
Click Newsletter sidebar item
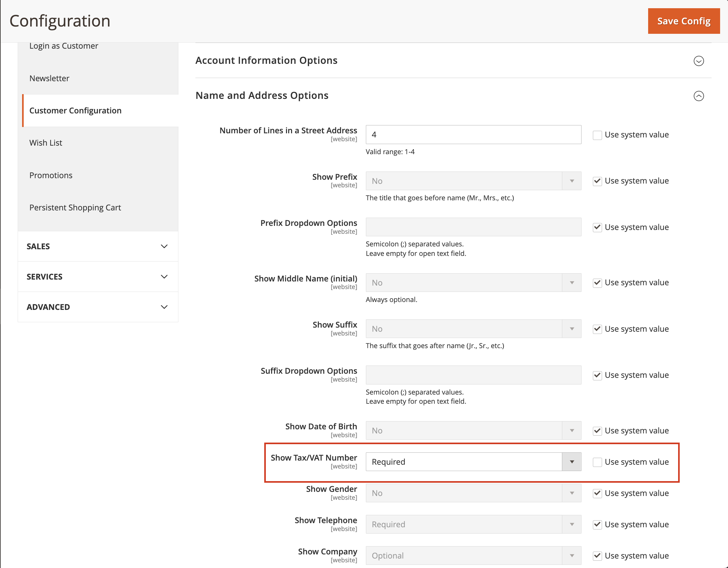point(49,77)
